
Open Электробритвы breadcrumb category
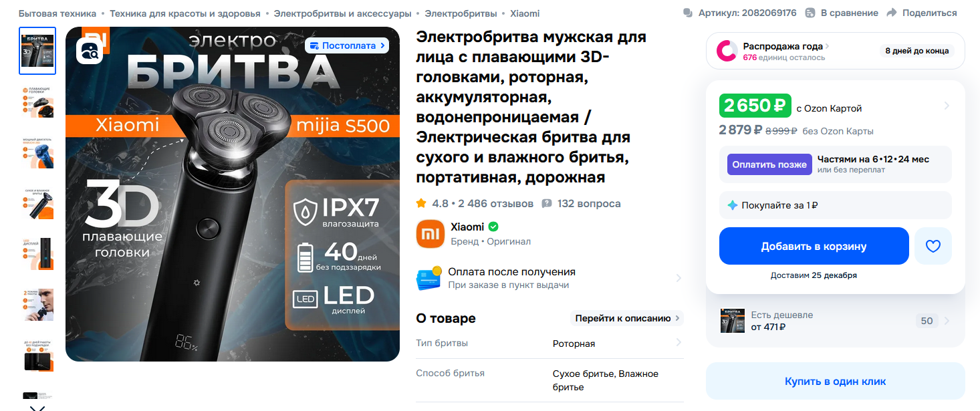461,13
